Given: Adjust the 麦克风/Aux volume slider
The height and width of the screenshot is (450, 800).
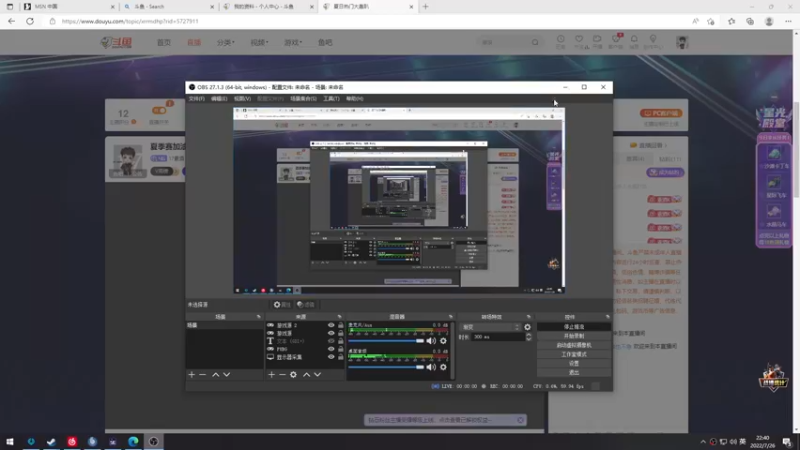Looking at the screenshot, I should 386,341.
